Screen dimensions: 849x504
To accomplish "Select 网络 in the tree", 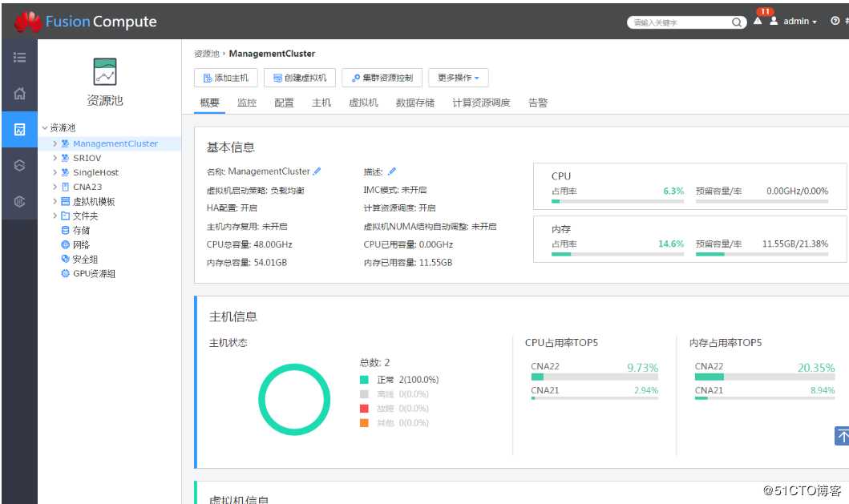I will 81,244.
